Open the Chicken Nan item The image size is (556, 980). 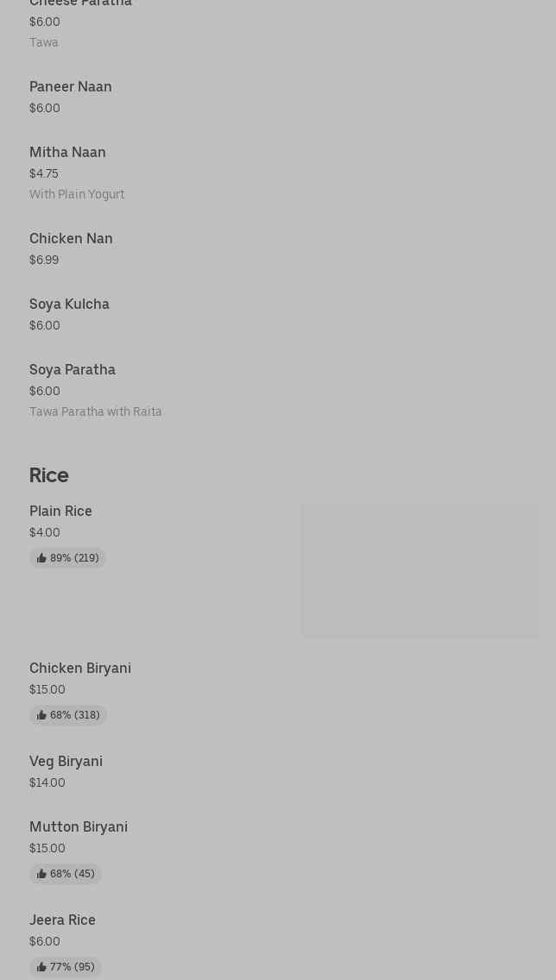(x=71, y=238)
